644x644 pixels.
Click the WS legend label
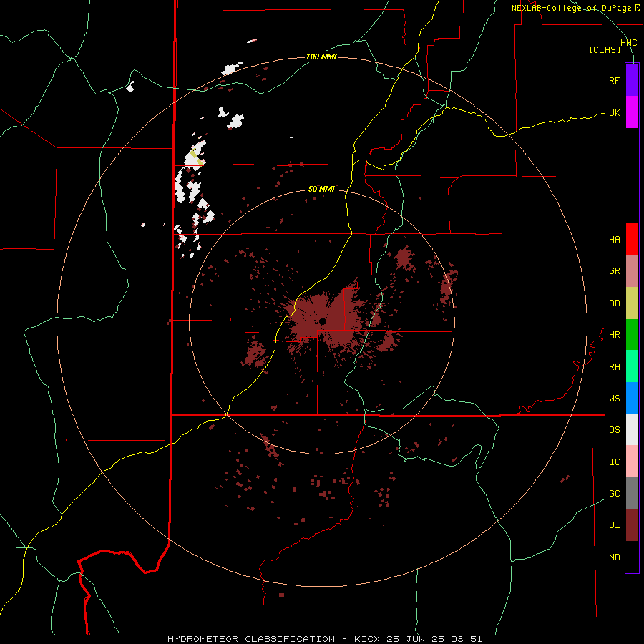(x=614, y=398)
